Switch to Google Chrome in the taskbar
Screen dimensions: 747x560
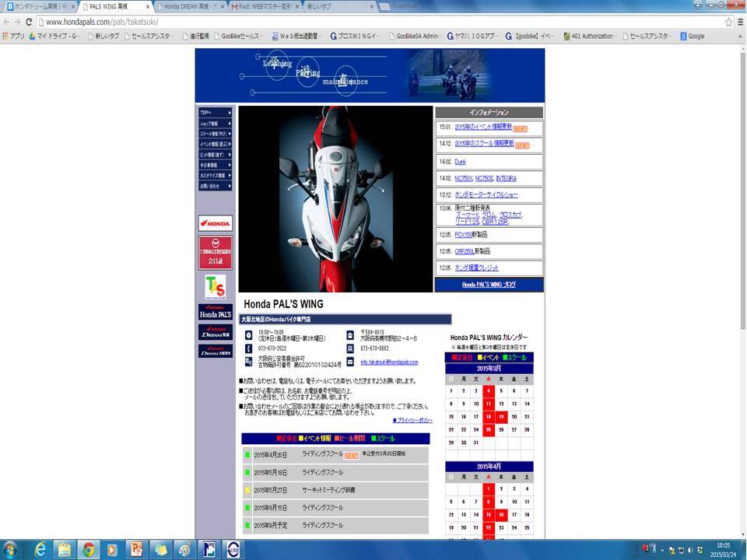pyautogui.click(x=89, y=551)
